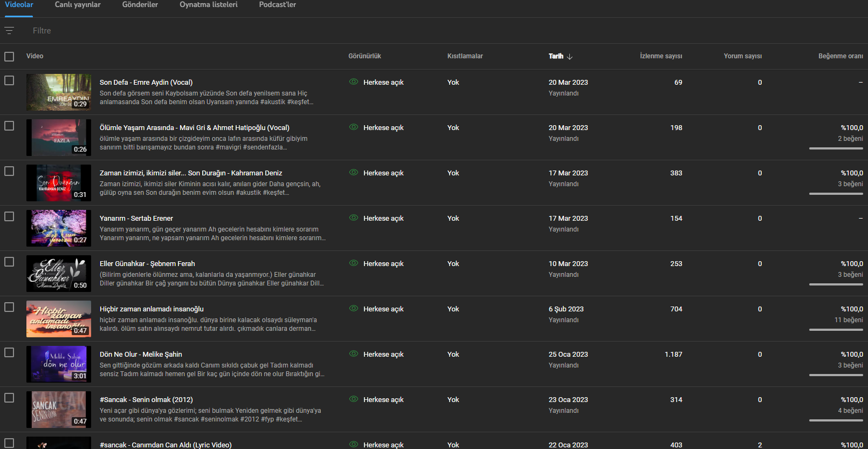Image resolution: width=868 pixels, height=449 pixels.
Task: Click visibility eye icon for Son Durağın video
Action: pyautogui.click(x=354, y=173)
